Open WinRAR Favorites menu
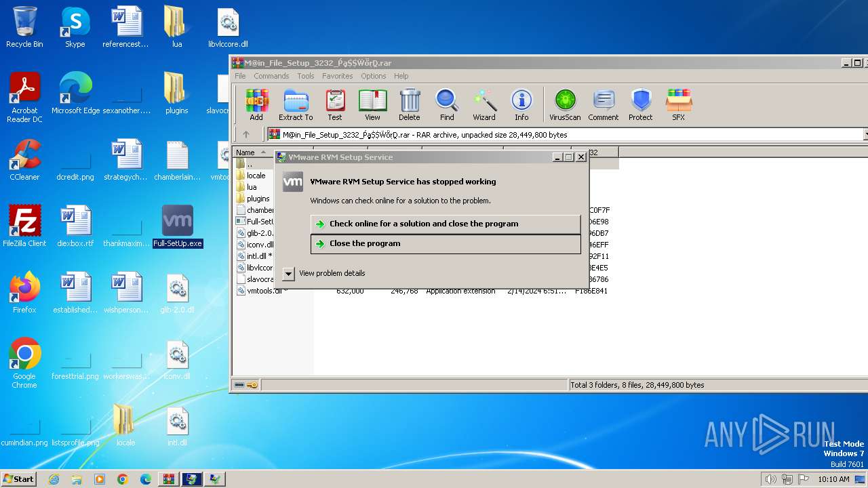This screenshot has width=868, height=488. coord(337,76)
